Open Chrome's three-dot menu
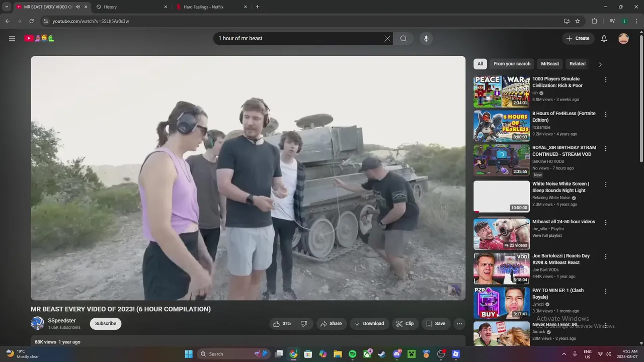 pyautogui.click(x=636, y=21)
